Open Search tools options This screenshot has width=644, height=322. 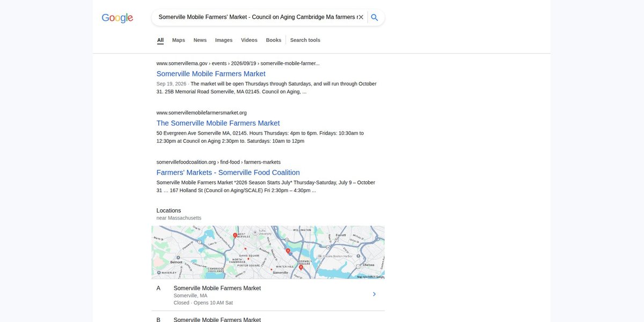coord(305,40)
